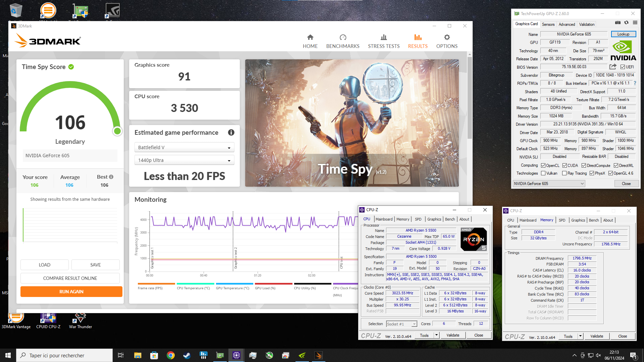Toggle DirectCompute checkbox in GPU-Z
Screen dimensions: 644x362
[584, 166]
